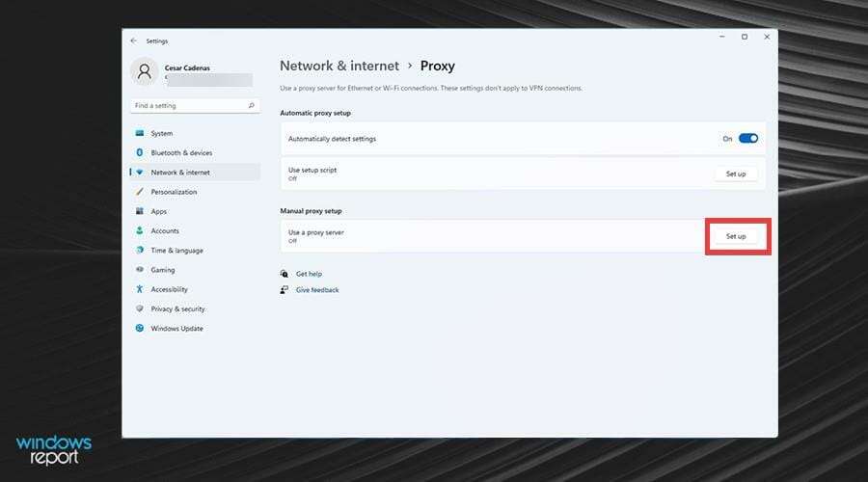The image size is (868, 482).
Task: Open the Apps grid icon
Action: (140, 211)
